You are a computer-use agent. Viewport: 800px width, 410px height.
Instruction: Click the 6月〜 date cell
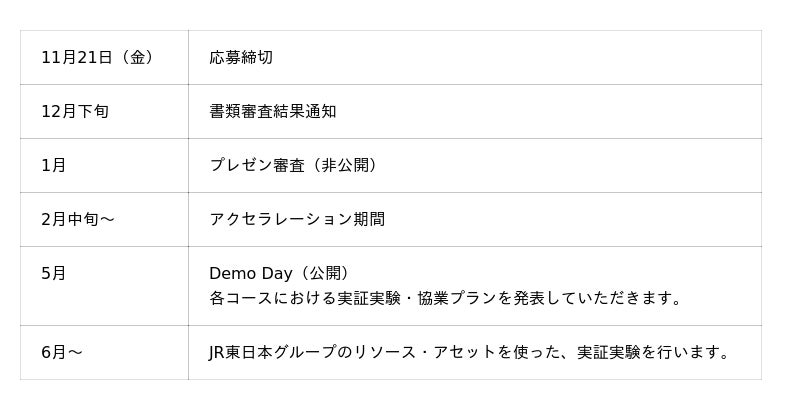[x=62, y=352]
